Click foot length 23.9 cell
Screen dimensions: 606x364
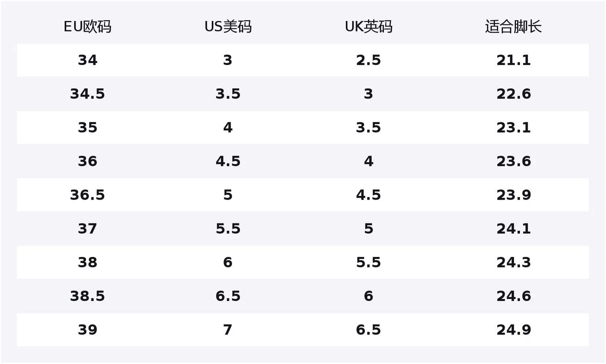(513, 195)
